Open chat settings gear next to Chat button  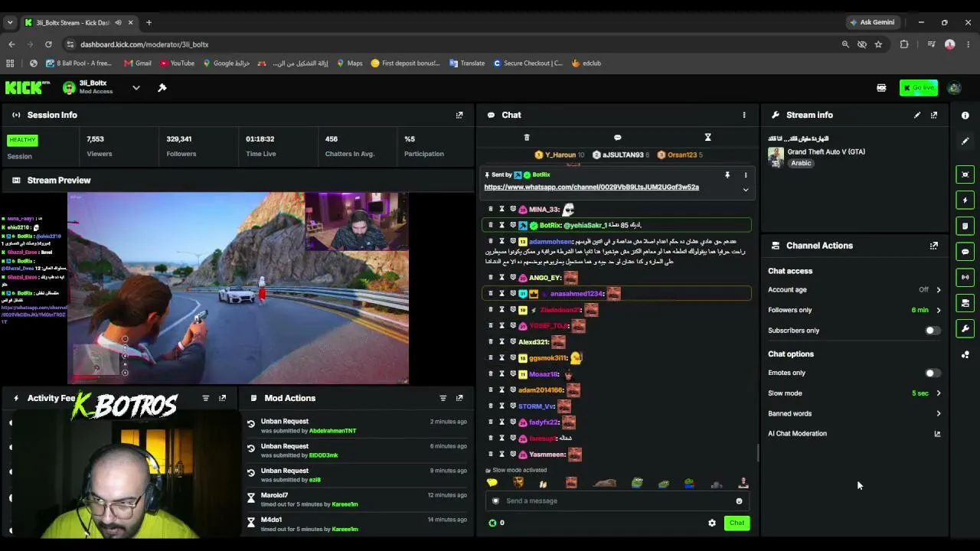712,523
